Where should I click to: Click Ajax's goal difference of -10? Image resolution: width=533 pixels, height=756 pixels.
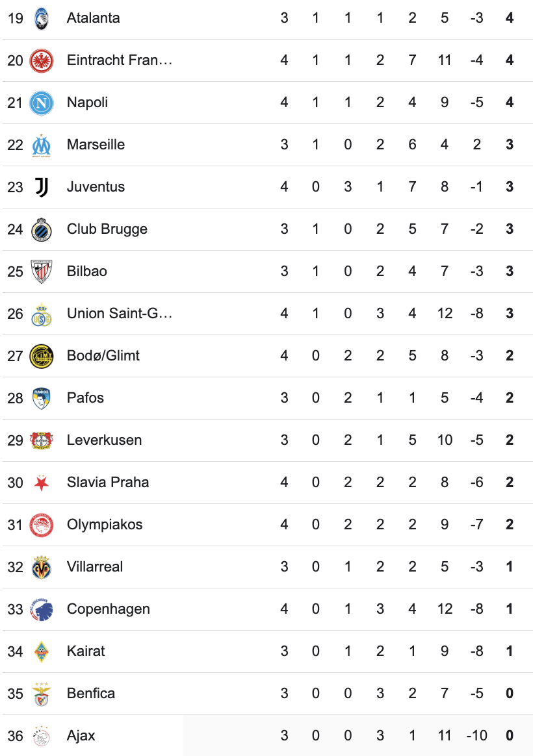(x=476, y=736)
